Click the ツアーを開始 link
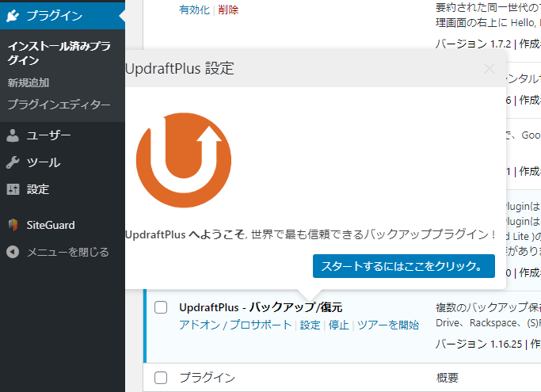 pyautogui.click(x=388, y=325)
